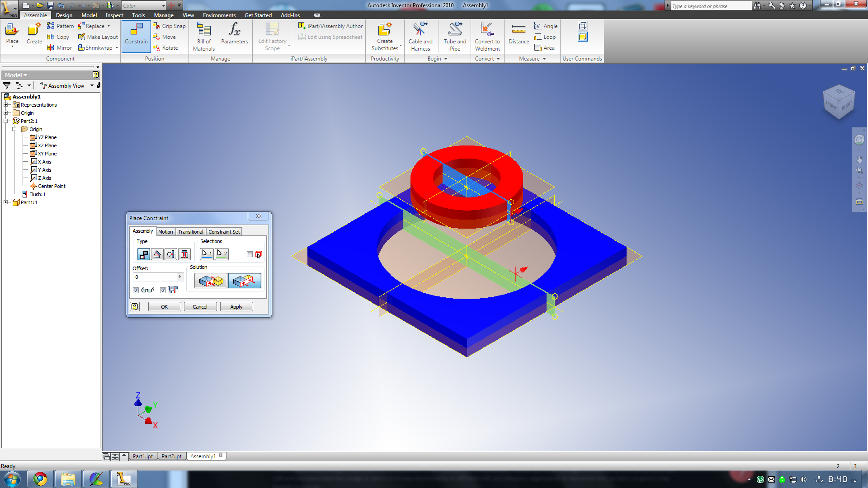The width and height of the screenshot is (868, 488).
Task: Open the Inspect ribbon tab
Action: point(114,15)
